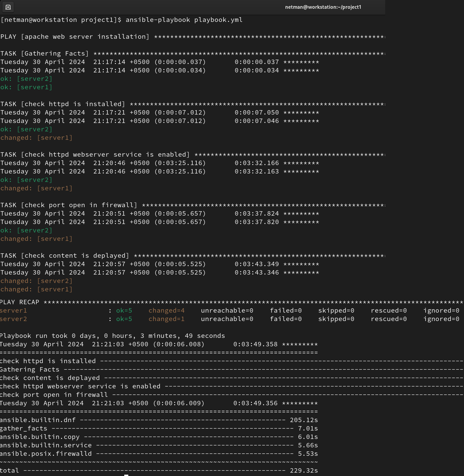This screenshot has height=476, width=464.
Task: Click the Playbook run took line
Action: point(112,336)
